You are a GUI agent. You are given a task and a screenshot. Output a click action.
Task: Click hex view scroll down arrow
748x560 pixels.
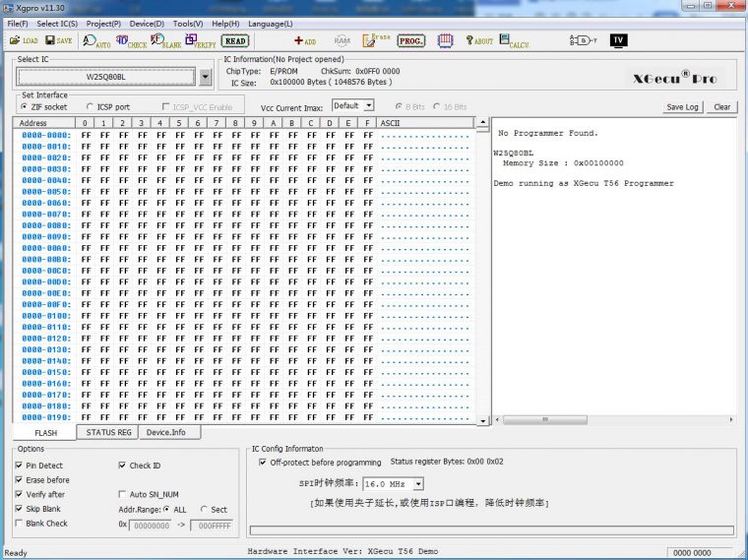tap(483, 420)
